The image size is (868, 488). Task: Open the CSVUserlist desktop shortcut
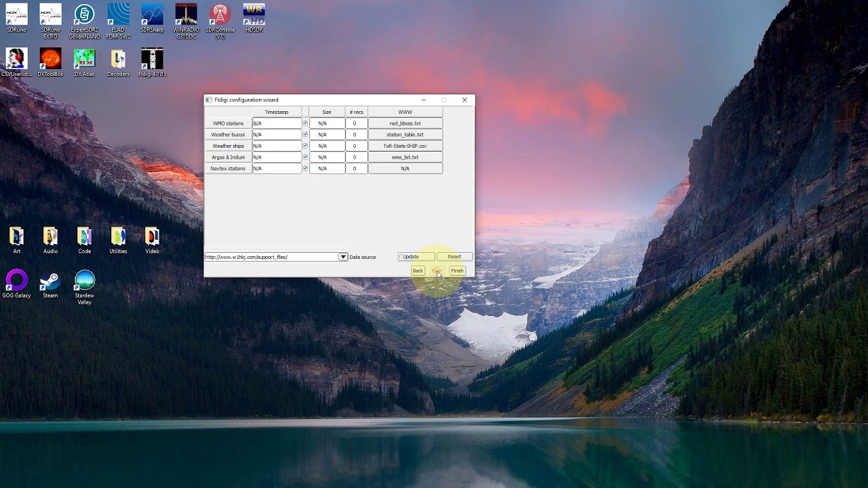(16, 62)
